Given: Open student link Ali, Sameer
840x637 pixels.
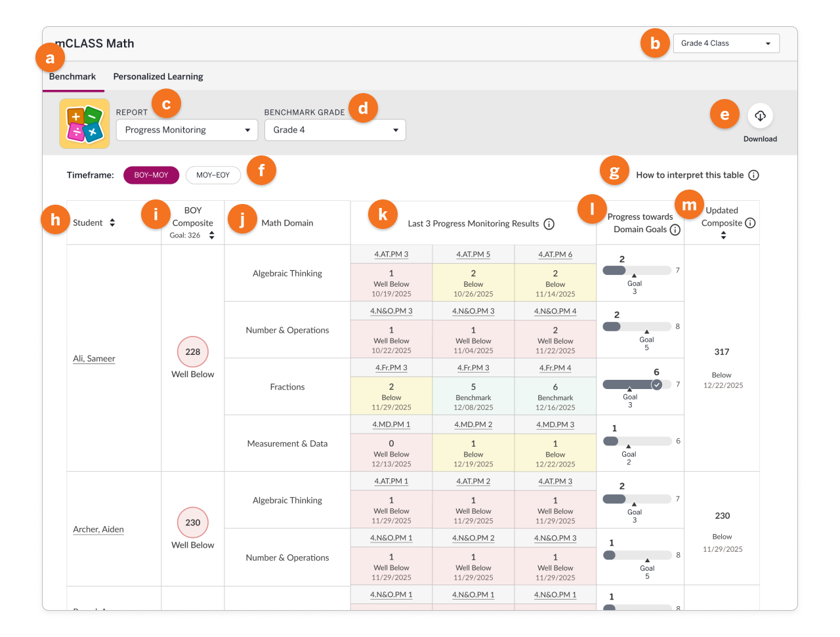Looking at the screenshot, I should click(x=94, y=359).
